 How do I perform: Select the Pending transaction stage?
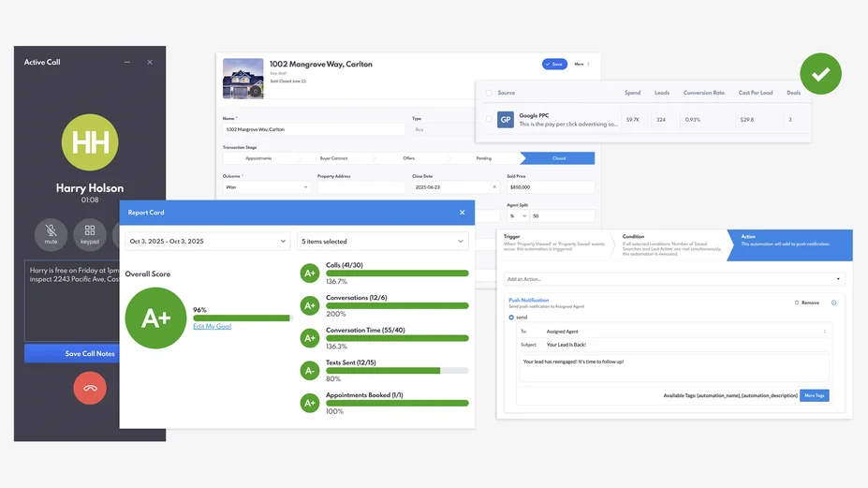pyautogui.click(x=483, y=158)
